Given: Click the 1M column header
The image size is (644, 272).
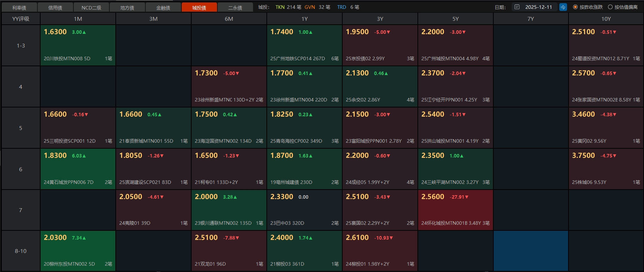Looking at the screenshot, I should [x=78, y=19].
